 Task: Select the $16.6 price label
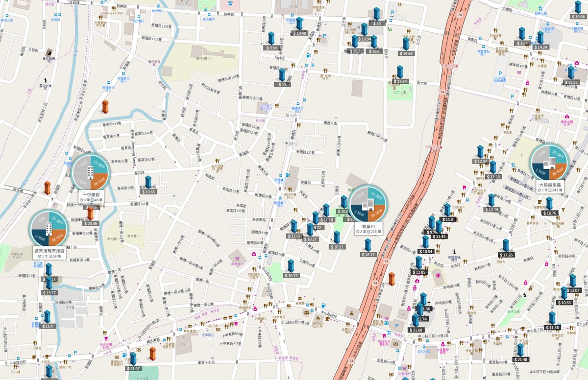pyautogui.click(x=373, y=51)
